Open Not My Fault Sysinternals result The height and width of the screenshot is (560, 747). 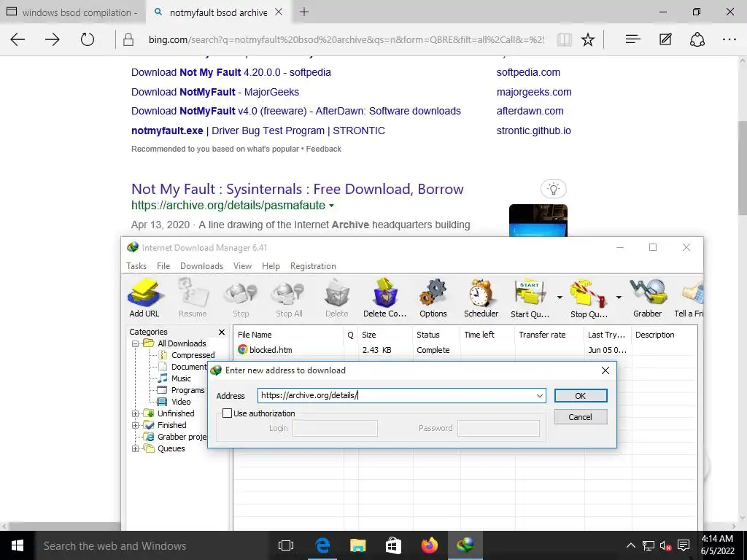(x=298, y=189)
